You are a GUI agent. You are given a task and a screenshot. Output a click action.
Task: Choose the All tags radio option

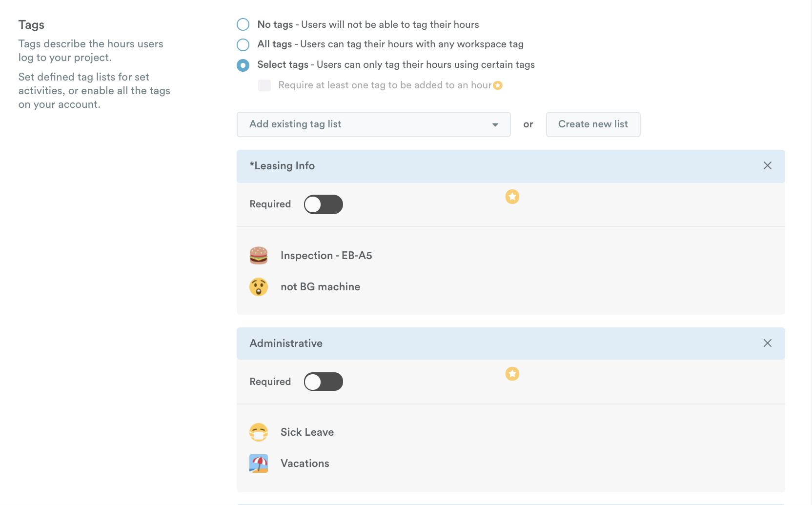click(x=243, y=44)
